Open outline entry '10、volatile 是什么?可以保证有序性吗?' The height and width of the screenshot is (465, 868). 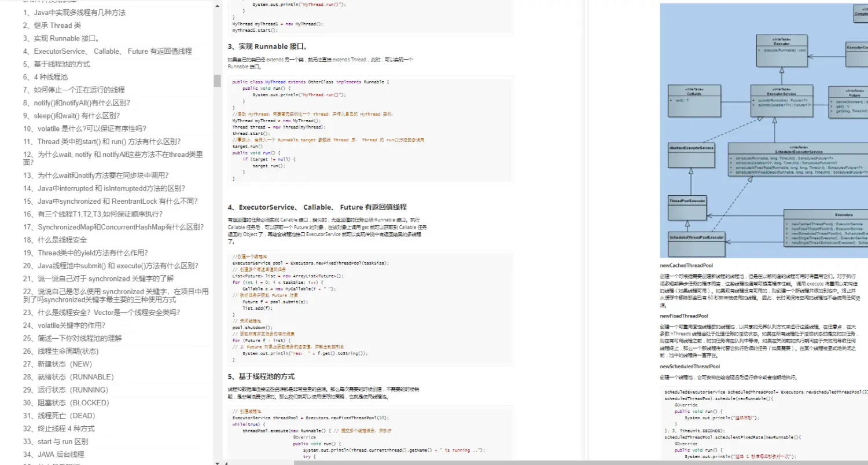(x=84, y=129)
